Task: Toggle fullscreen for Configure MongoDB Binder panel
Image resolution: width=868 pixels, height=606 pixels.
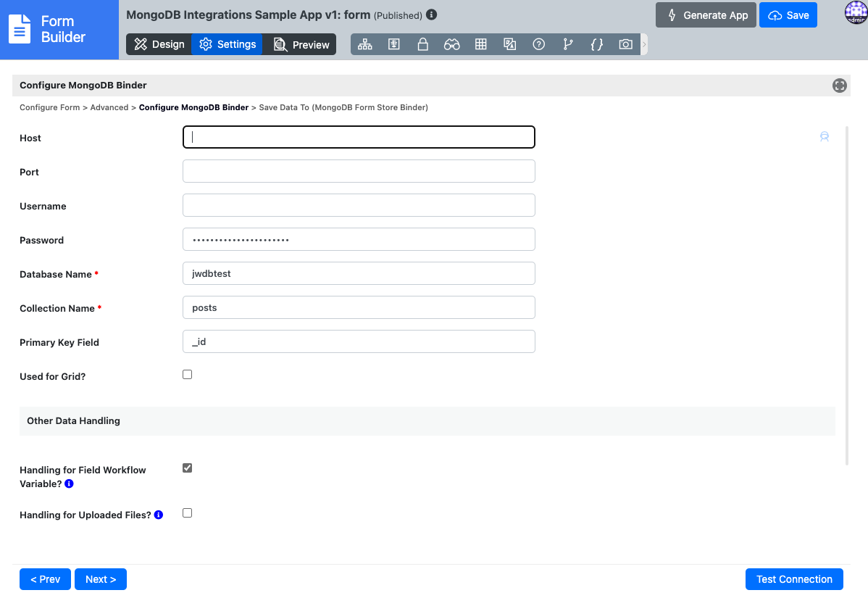Action: [840, 86]
